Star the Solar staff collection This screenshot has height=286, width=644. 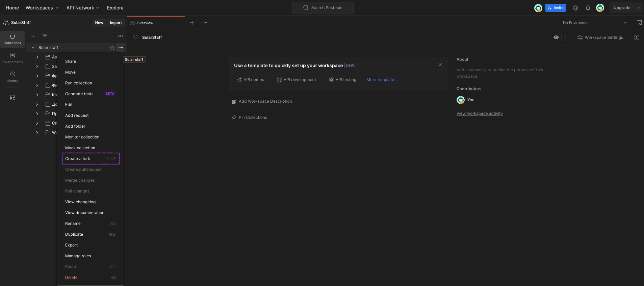click(x=112, y=48)
